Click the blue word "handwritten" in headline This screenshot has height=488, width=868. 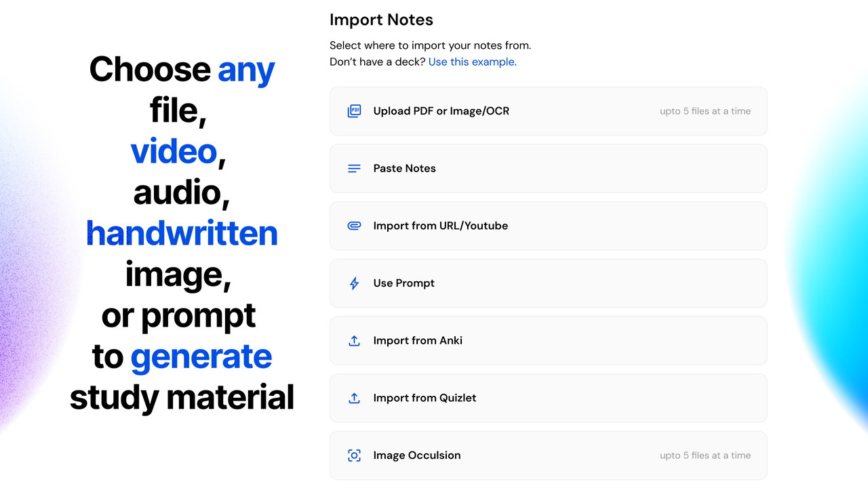[182, 233]
